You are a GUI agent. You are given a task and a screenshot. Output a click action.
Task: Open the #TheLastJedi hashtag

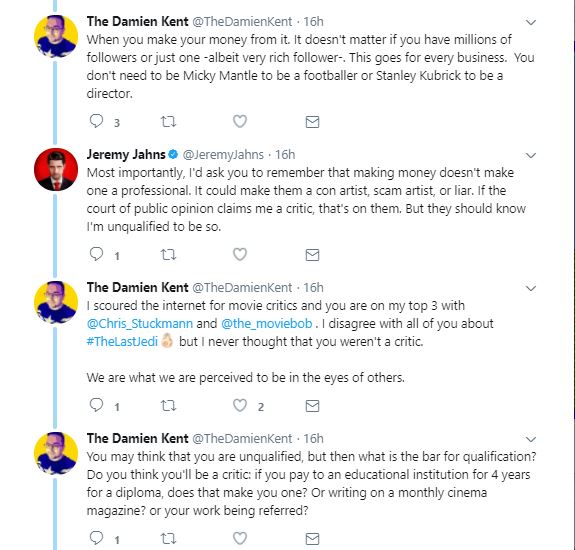tap(122, 341)
